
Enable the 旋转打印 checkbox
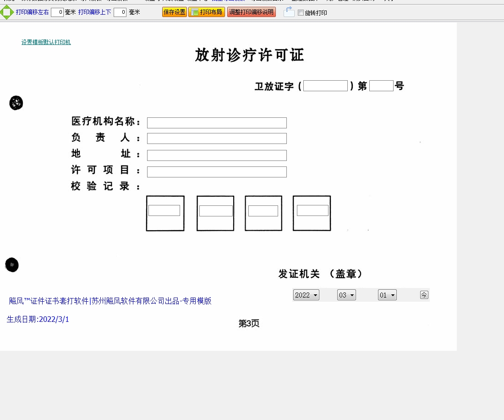(301, 13)
